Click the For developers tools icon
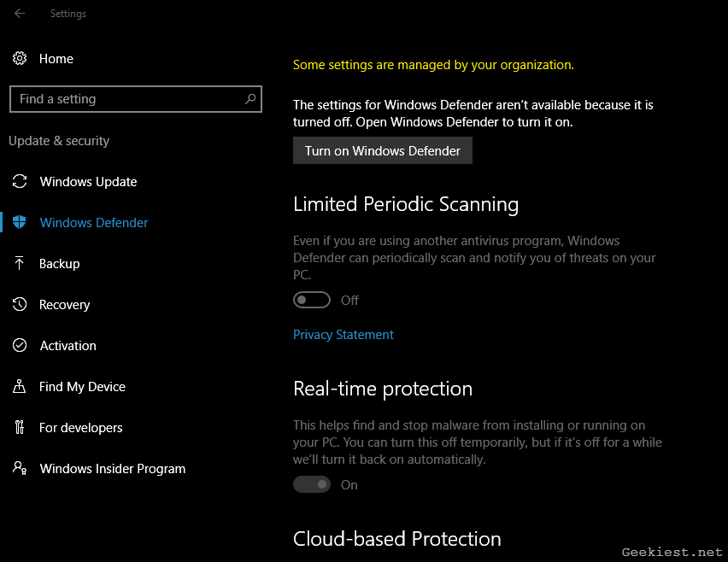The image size is (728, 562). (x=20, y=428)
